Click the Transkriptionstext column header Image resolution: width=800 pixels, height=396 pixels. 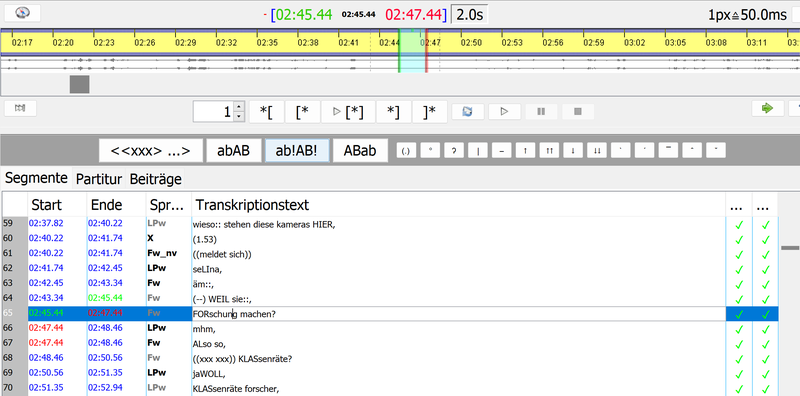click(x=458, y=205)
